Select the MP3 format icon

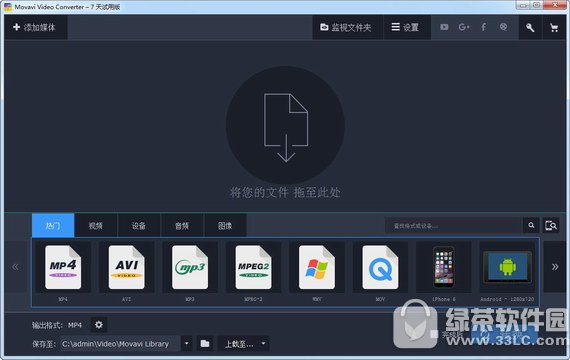[x=190, y=267]
